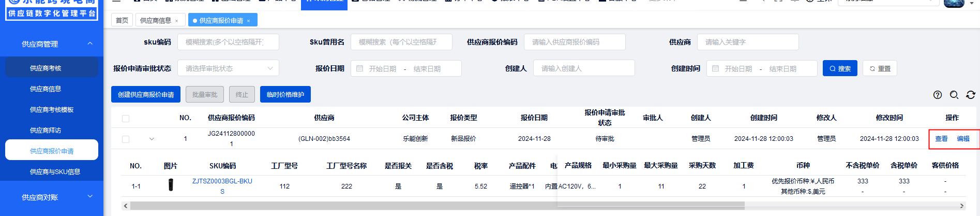Screen dimensions: 980x216
Task: Collapse the 供应商管理 sidebar group
Action: 90,44
